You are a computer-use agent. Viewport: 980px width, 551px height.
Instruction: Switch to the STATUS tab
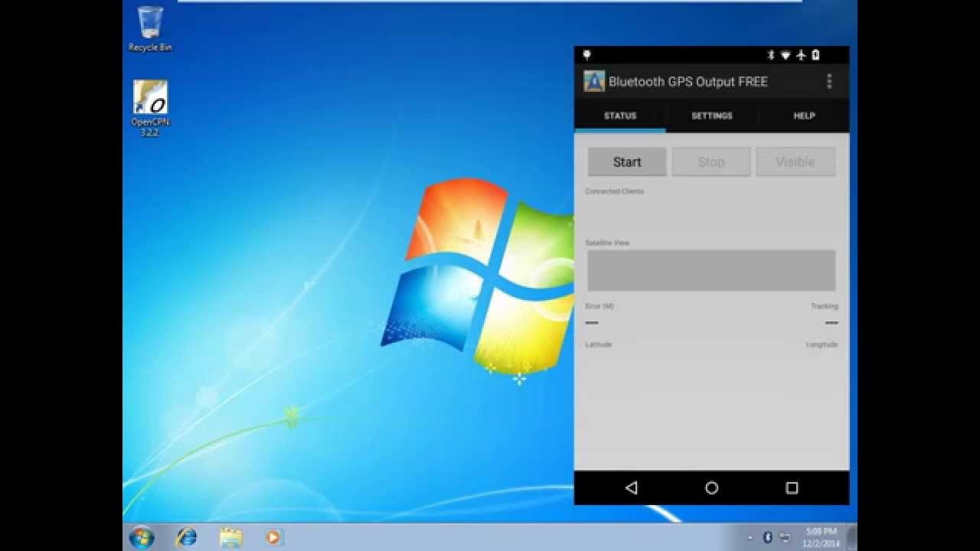click(620, 116)
